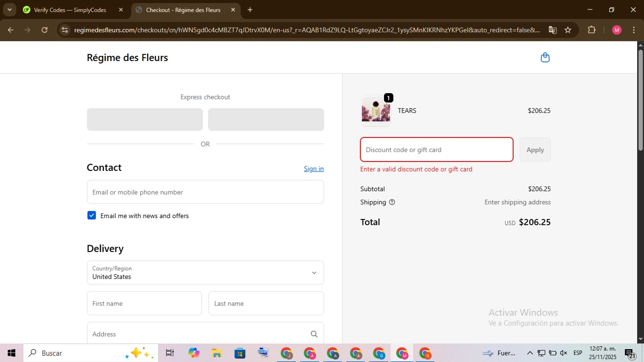The width and height of the screenshot is (644, 362).
Task: Open the tab search dropdown arrow
Action: point(9,10)
